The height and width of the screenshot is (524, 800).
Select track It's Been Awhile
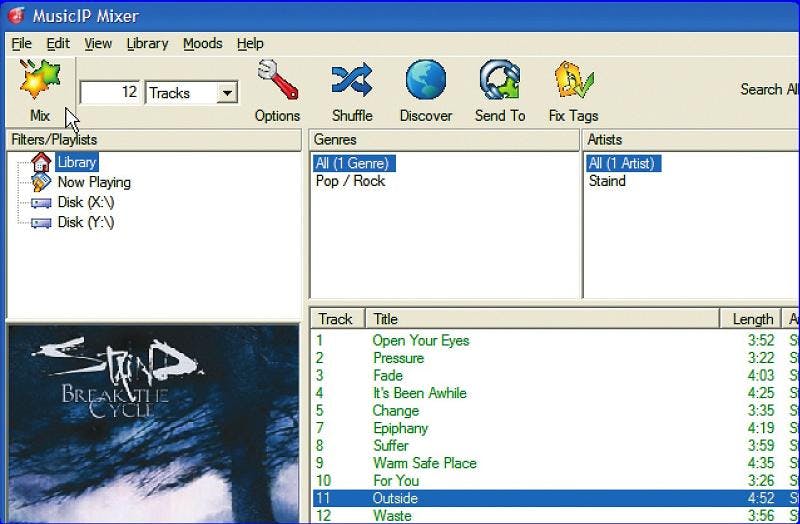click(x=556, y=393)
